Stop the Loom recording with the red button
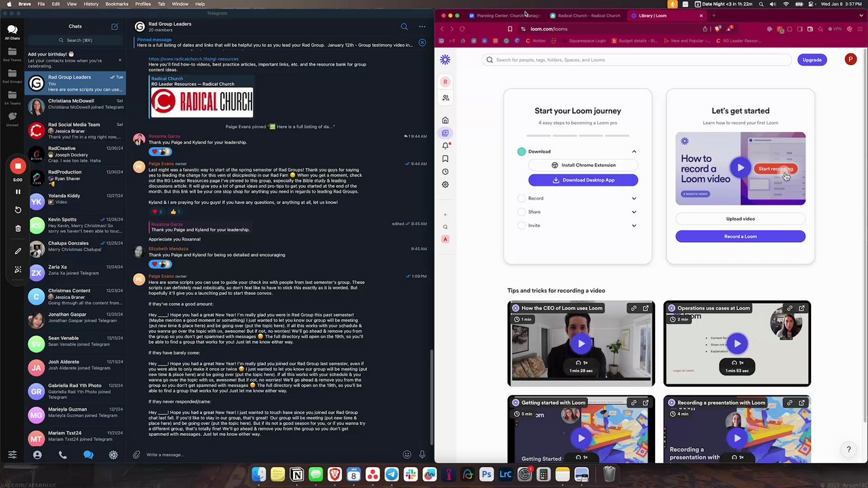Viewport: 868px width, 488px height. [18, 166]
